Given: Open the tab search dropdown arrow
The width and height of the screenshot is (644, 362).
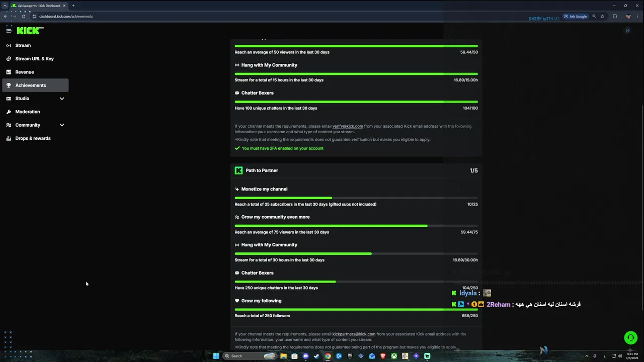Looking at the screenshot, I should pos(5,6).
